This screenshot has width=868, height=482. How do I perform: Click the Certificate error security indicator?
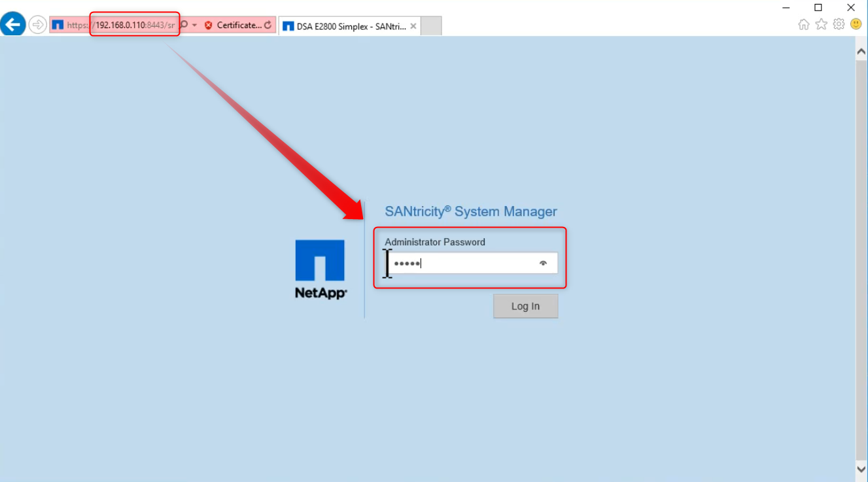233,25
